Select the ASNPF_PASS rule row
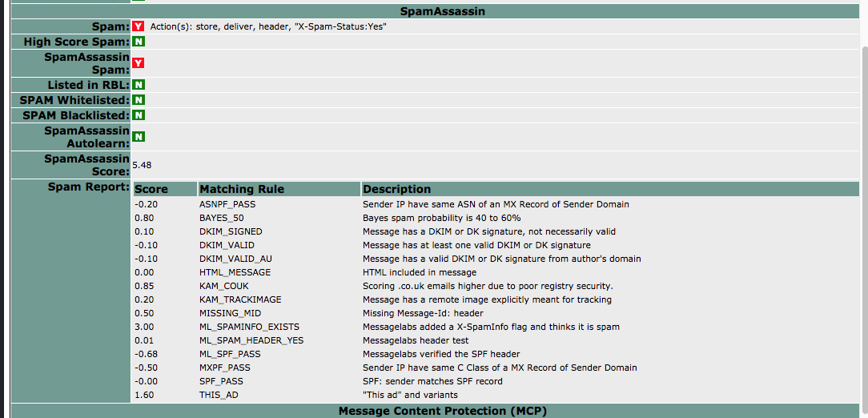 coord(227,204)
